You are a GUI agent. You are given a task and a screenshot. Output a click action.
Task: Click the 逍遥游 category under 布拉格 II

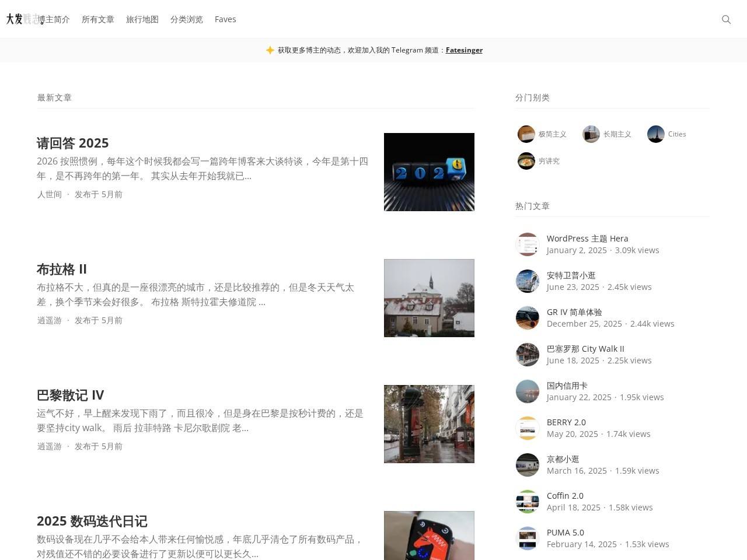click(x=50, y=320)
